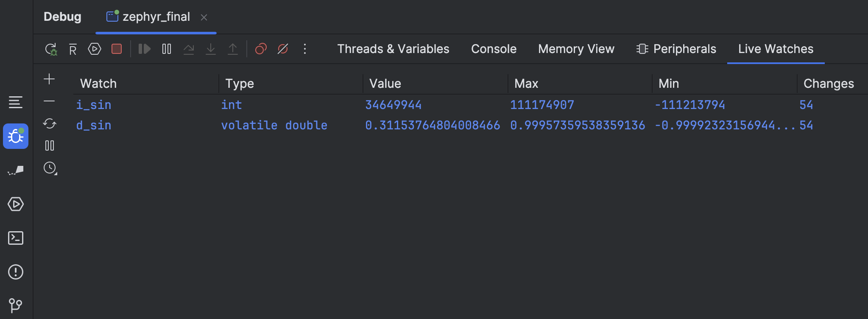The width and height of the screenshot is (868, 319).
Task: Click the Reset MCU icon
Action: point(73,49)
